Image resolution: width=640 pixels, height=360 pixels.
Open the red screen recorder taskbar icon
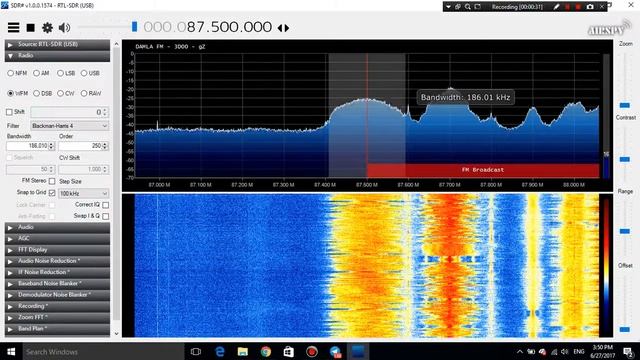[x=312, y=351]
